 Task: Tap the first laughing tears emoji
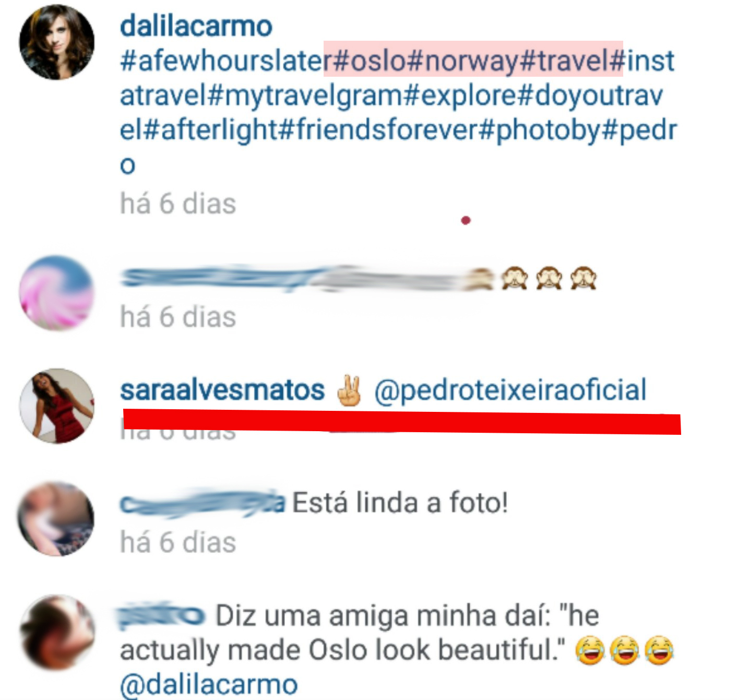pyautogui.click(x=590, y=650)
